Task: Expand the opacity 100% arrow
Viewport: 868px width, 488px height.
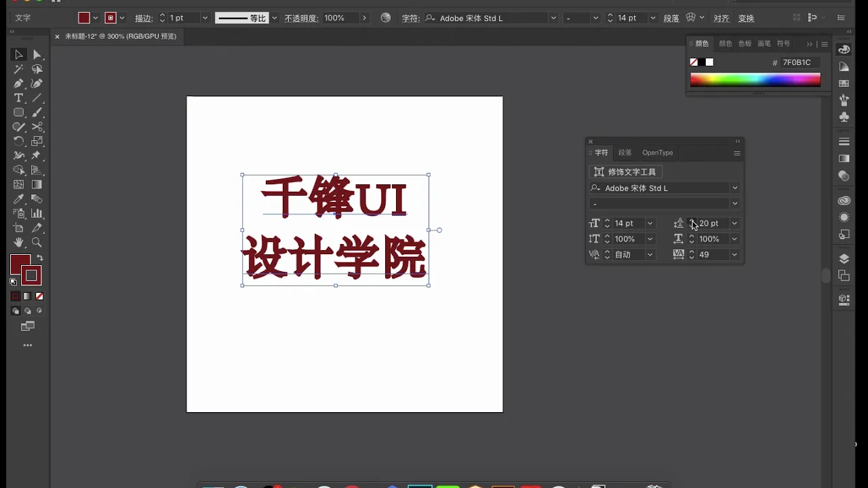Action: [366, 18]
